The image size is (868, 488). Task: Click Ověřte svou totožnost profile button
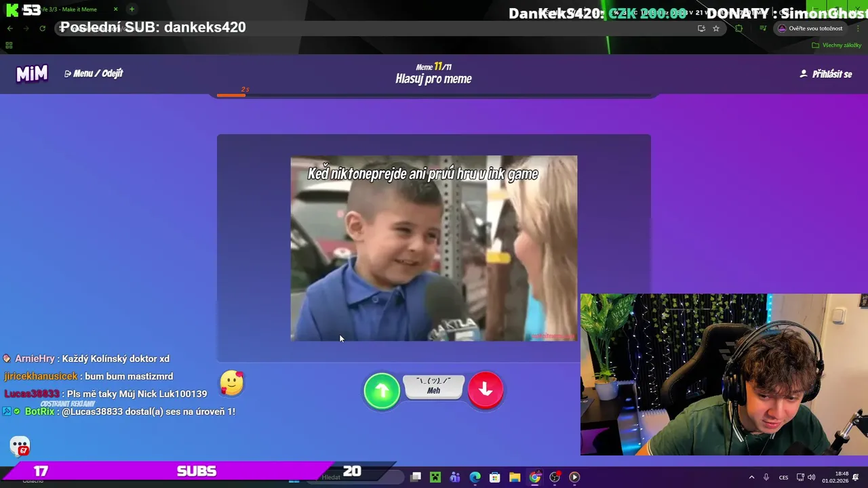(810, 28)
